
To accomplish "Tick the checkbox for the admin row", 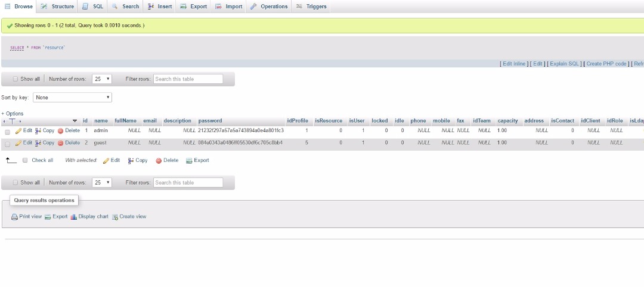I will click(x=8, y=131).
